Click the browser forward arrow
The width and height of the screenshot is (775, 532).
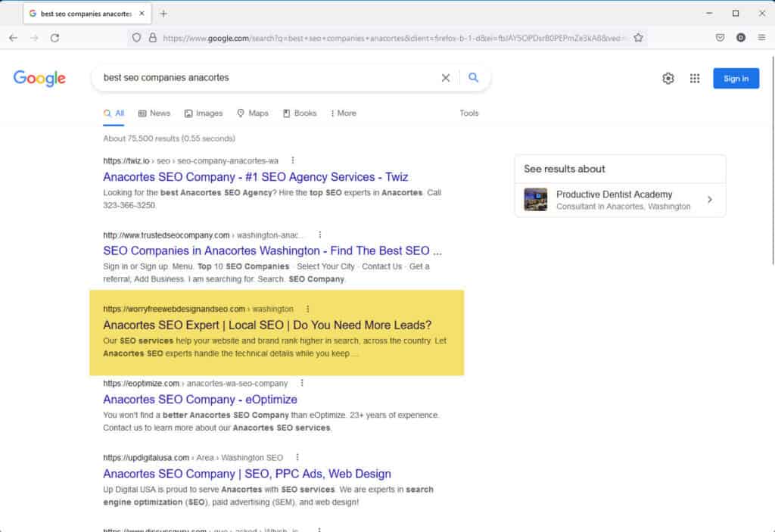coord(34,38)
